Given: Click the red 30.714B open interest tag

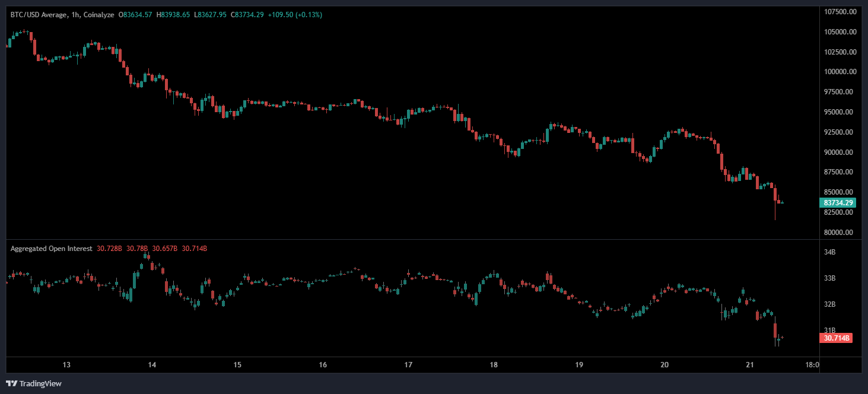Looking at the screenshot, I should 836,338.
